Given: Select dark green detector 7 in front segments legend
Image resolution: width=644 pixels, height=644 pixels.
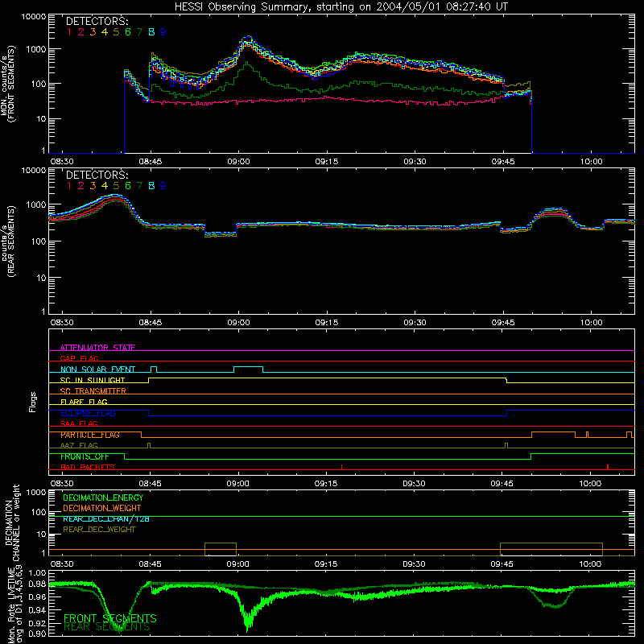Looking at the screenshot, I should click(x=139, y=32).
